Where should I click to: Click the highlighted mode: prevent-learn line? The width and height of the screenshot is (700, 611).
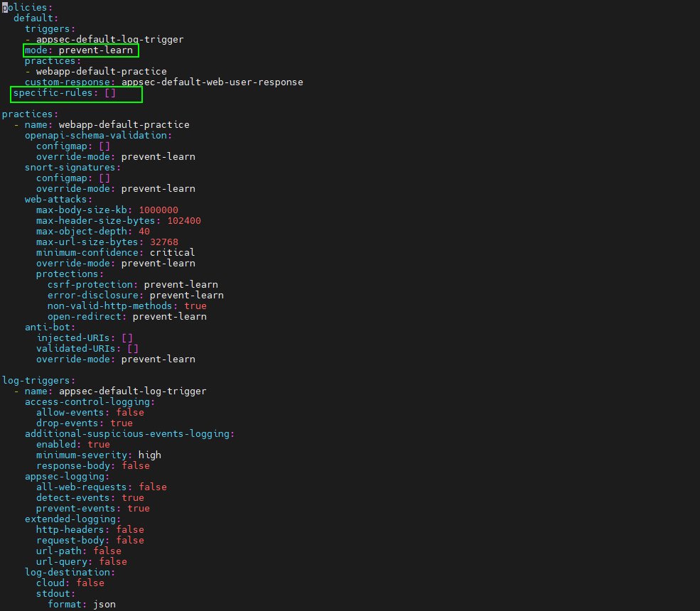coord(80,50)
